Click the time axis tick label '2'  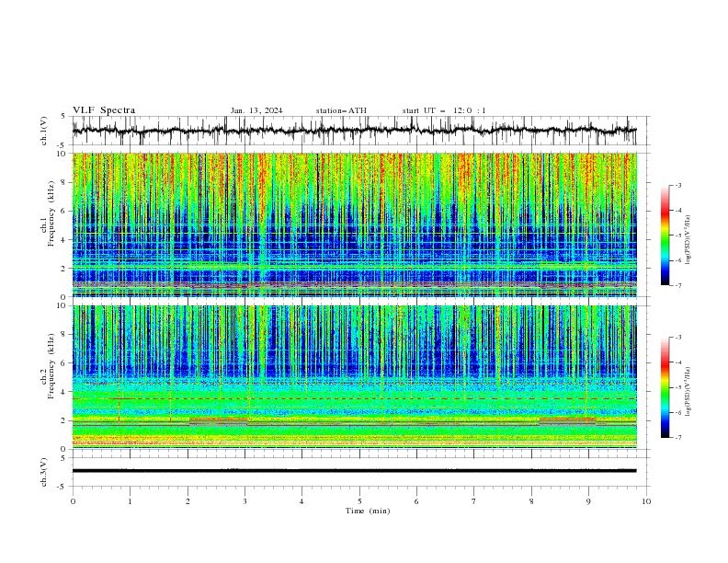coord(188,501)
